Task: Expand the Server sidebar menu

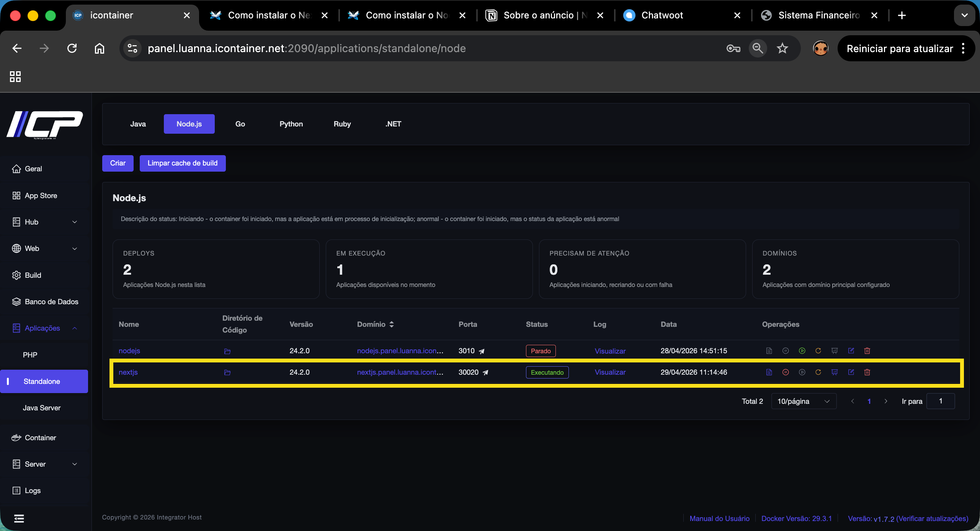Action: (44, 464)
